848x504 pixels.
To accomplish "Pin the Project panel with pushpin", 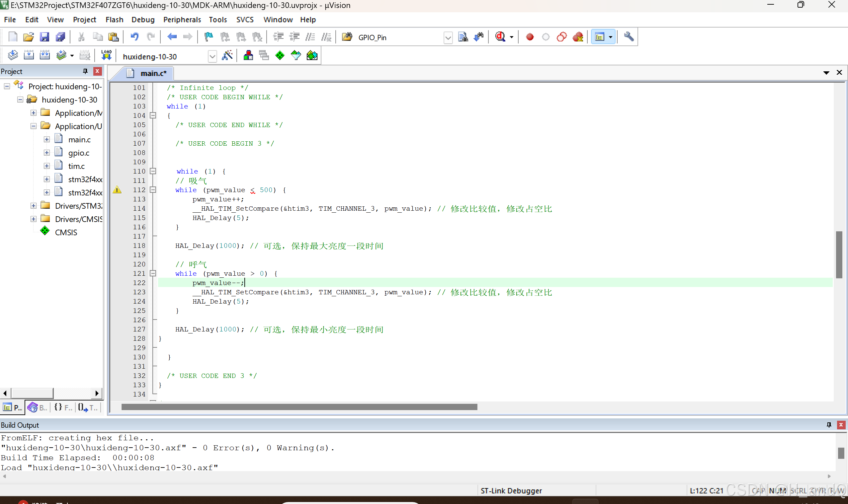I will click(x=85, y=71).
